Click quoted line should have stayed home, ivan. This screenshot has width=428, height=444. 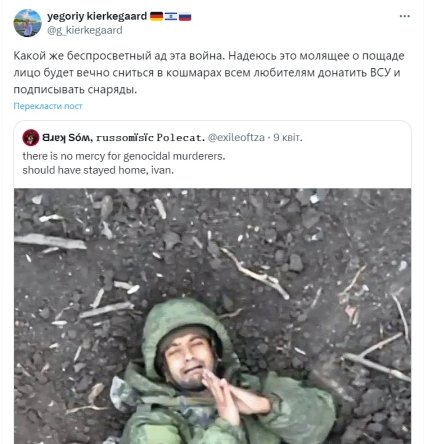[x=98, y=170]
